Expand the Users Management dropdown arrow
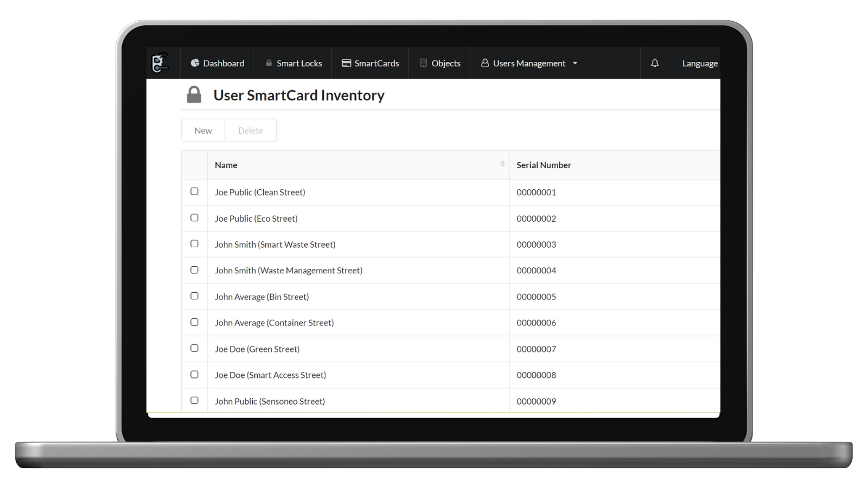The width and height of the screenshot is (868, 488). click(x=575, y=63)
